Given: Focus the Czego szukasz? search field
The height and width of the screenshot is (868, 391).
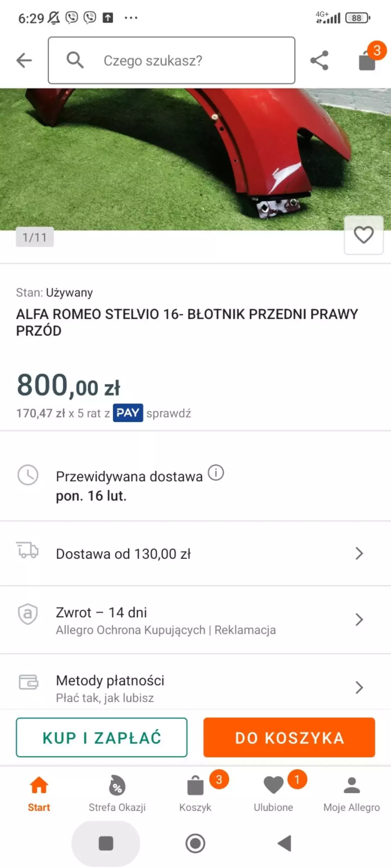Looking at the screenshot, I should tap(172, 60).
